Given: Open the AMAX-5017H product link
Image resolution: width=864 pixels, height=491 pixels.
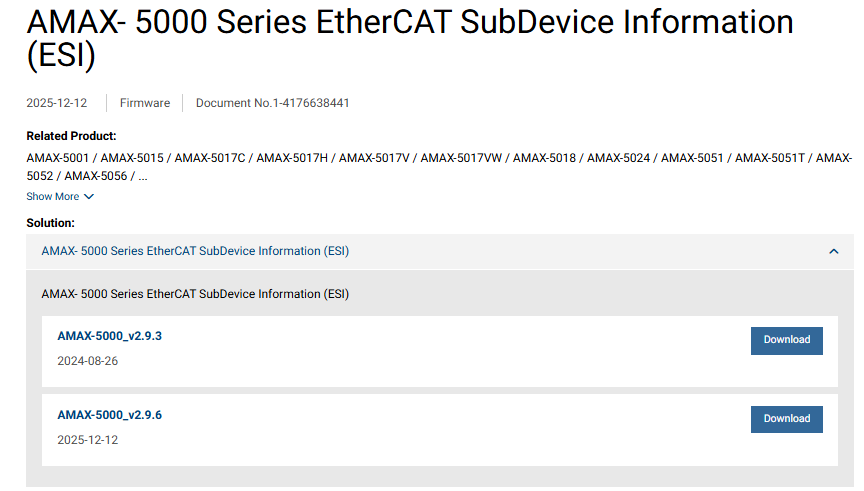Looking at the screenshot, I should coord(293,158).
